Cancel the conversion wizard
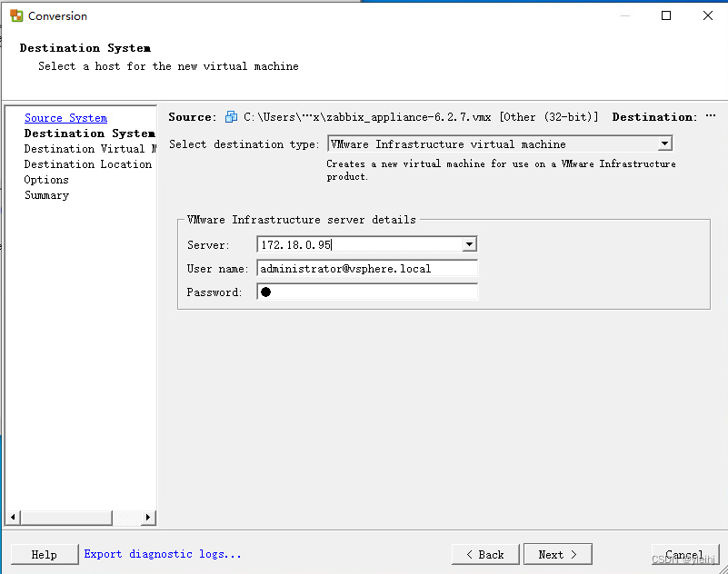 (x=684, y=554)
